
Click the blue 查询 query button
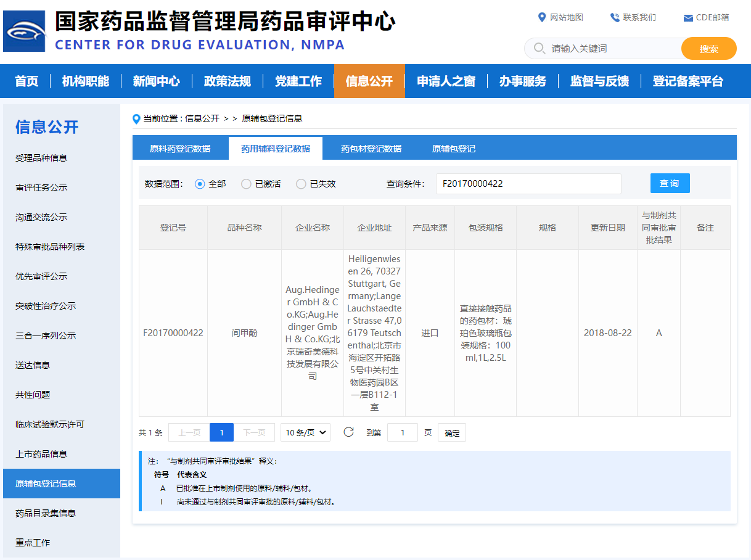click(670, 183)
